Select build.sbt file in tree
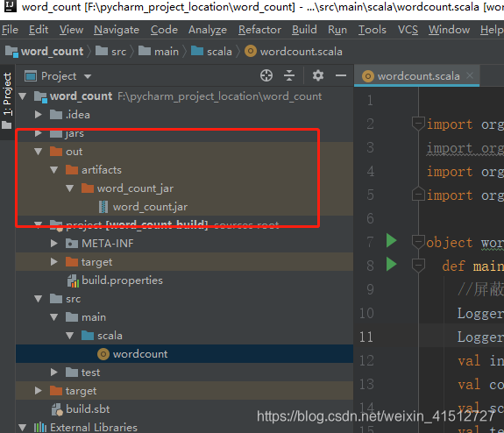Viewport: 504px width, 433px height. point(88,409)
